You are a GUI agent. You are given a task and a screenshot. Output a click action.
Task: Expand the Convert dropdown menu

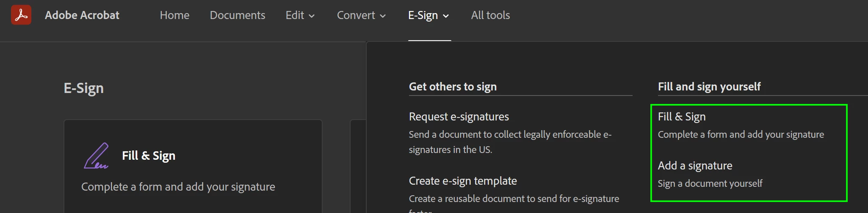[x=362, y=15]
